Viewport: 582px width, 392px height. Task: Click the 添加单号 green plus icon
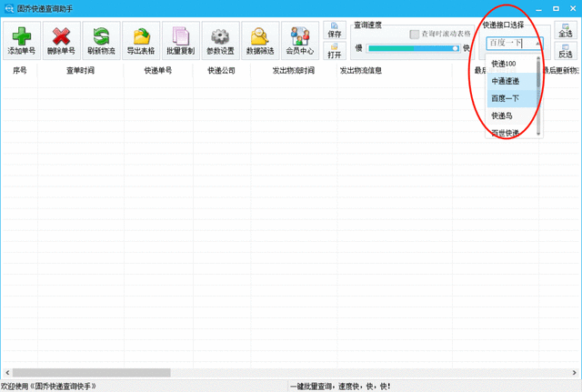(x=22, y=36)
